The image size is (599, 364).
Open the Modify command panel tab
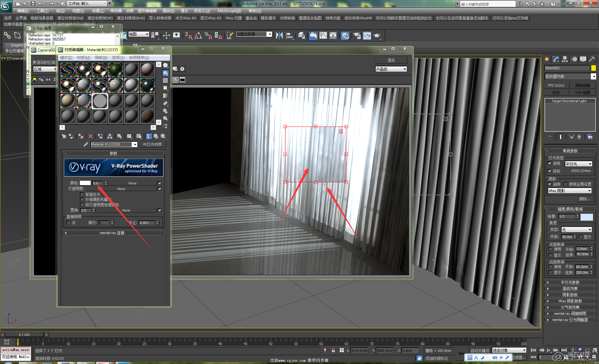coord(556,59)
